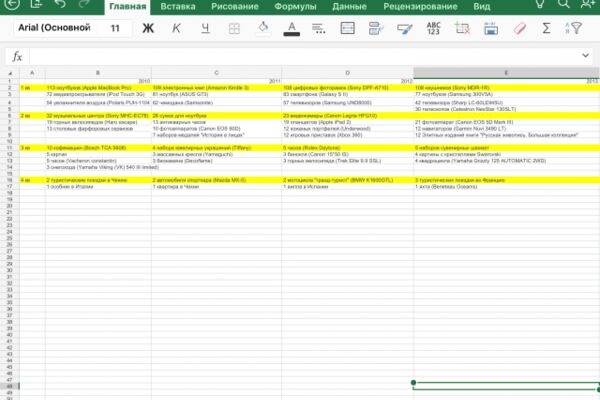Click the merge and center icon

click(x=347, y=28)
